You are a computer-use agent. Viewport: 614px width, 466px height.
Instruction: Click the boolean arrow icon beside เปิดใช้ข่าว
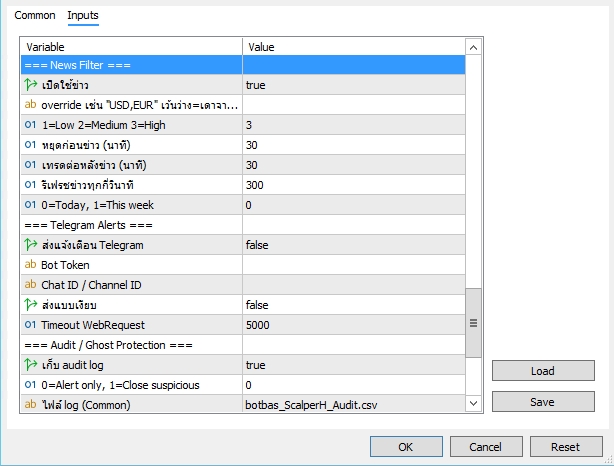click(x=31, y=85)
